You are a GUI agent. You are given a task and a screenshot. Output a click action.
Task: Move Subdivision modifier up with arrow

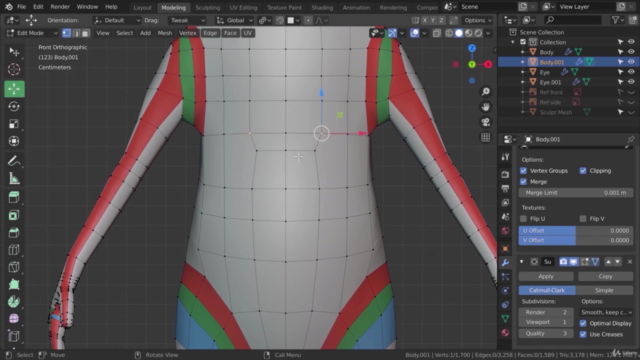[608, 262]
